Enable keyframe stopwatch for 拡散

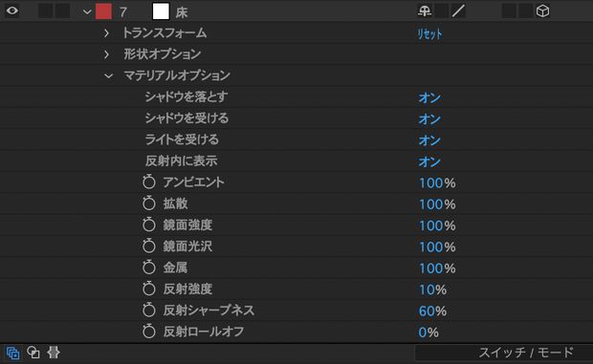149,203
